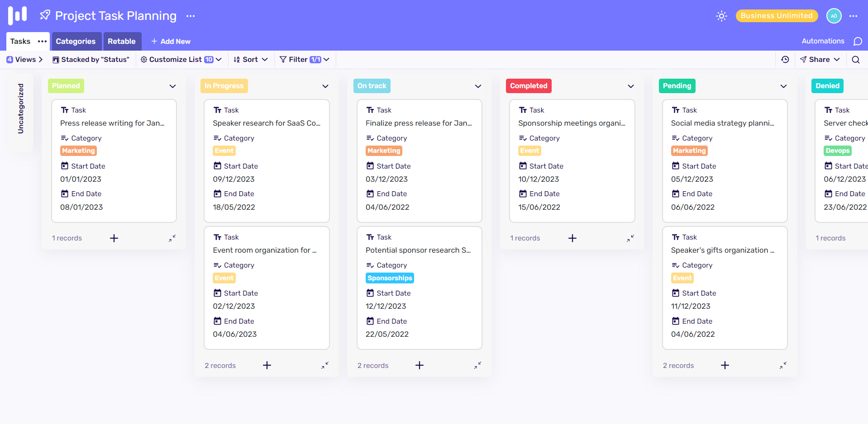Open the Pending column dropdown chevron
This screenshot has width=868, height=424.
pos(783,86)
